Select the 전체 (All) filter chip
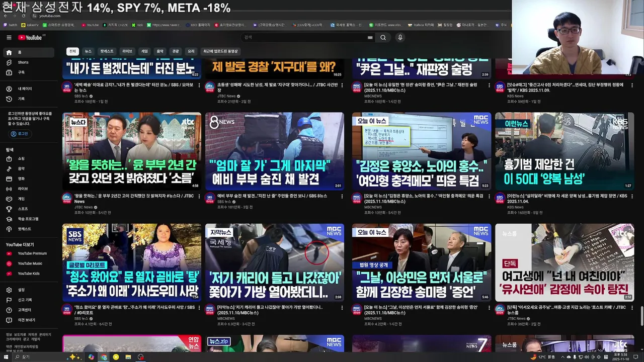 (72, 51)
